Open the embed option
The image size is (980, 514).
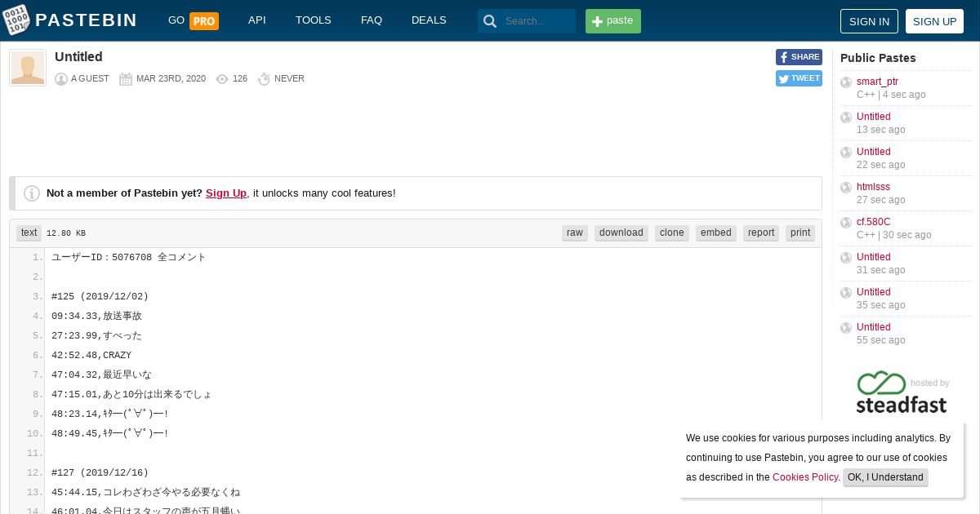[716, 233]
